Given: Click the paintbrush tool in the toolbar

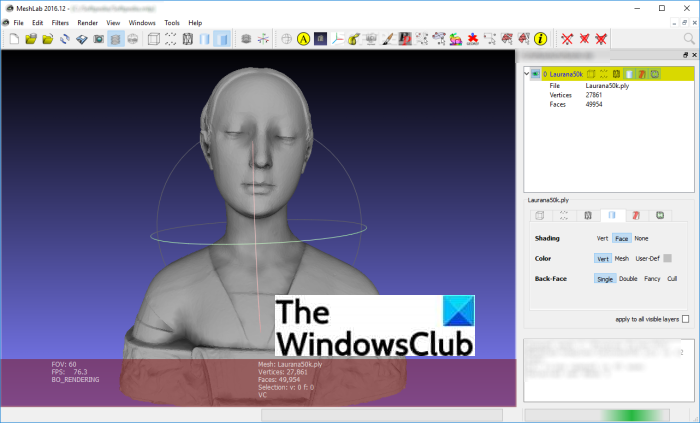Looking at the screenshot, I should point(388,39).
